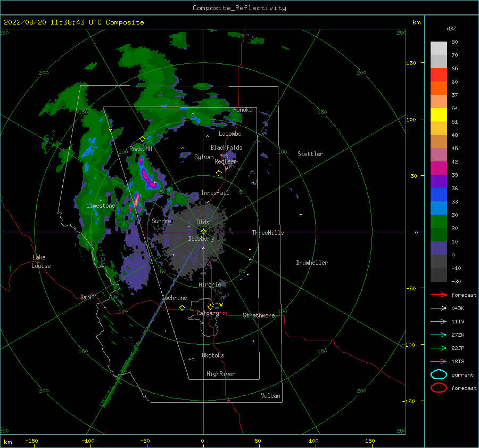Click the Stettler city label
479x448 pixels.
pyautogui.click(x=310, y=154)
